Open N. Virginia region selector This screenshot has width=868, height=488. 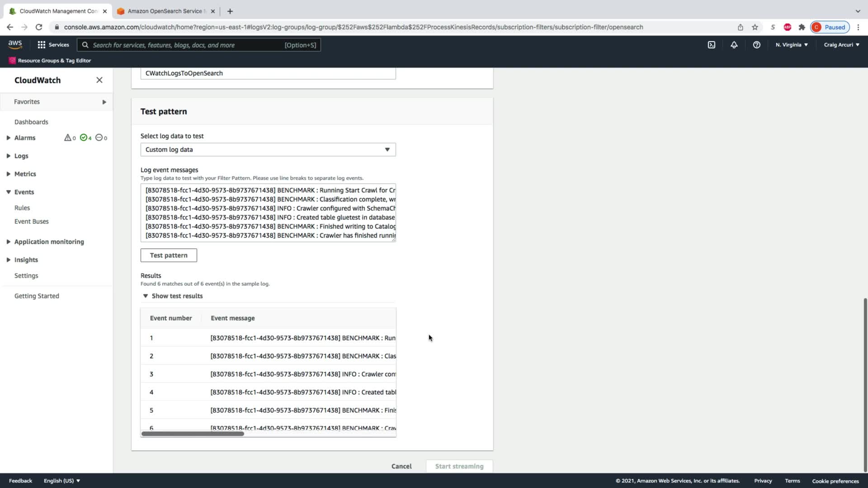click(791, 45)
